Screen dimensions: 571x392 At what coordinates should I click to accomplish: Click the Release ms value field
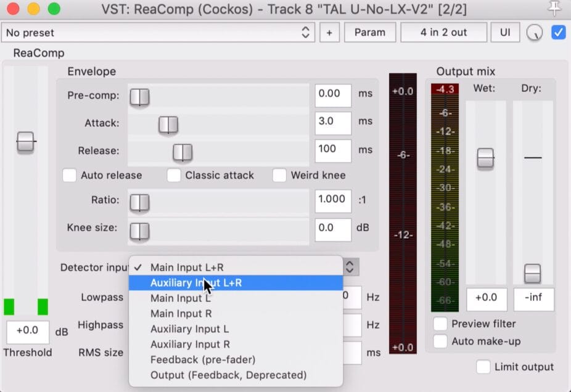click(333, 150)
